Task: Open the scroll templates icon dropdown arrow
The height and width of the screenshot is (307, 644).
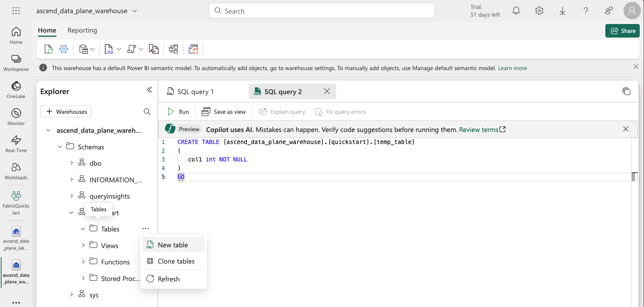Action: (x=141, y=49)
